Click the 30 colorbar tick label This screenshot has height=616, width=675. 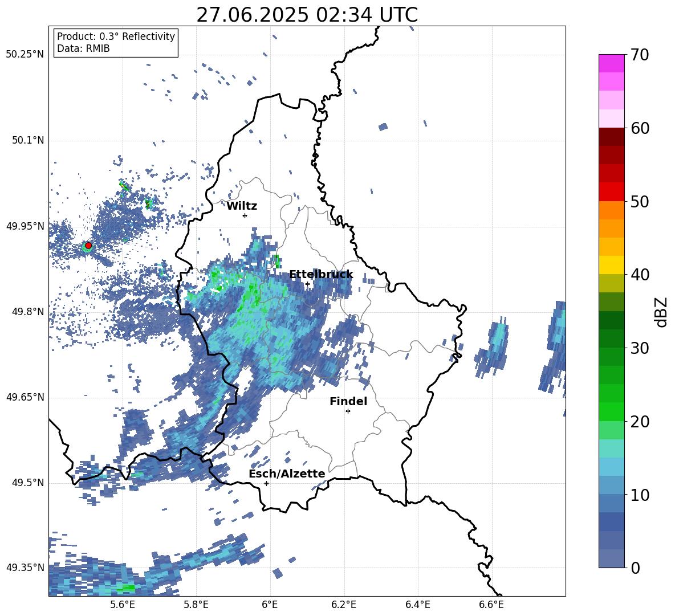[640, 348]
